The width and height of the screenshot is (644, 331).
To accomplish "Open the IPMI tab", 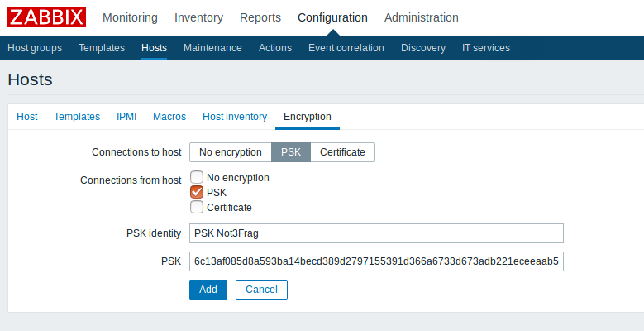I will tap(126, 117).
